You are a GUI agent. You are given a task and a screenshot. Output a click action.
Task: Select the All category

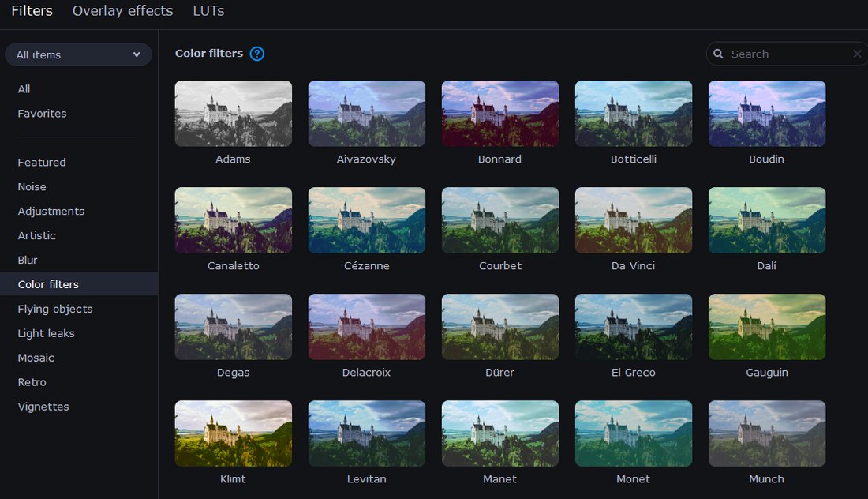click(x=24, y=89)
